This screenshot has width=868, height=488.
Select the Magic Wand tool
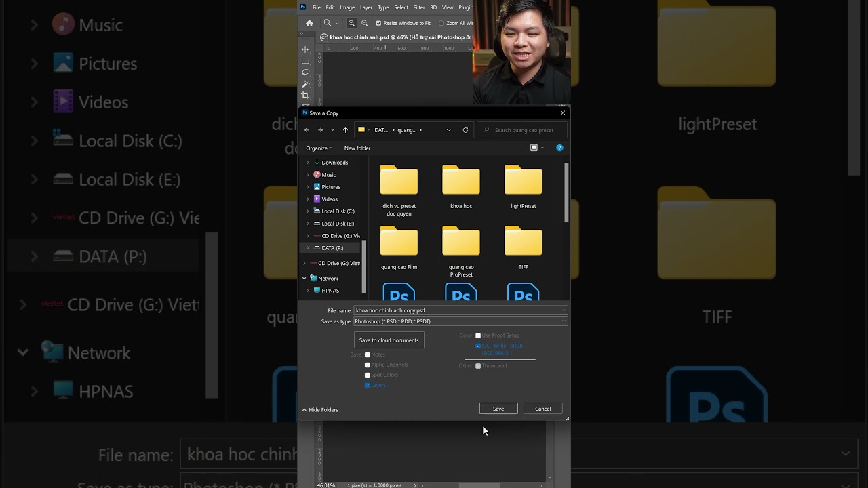[x=305, y=84]
